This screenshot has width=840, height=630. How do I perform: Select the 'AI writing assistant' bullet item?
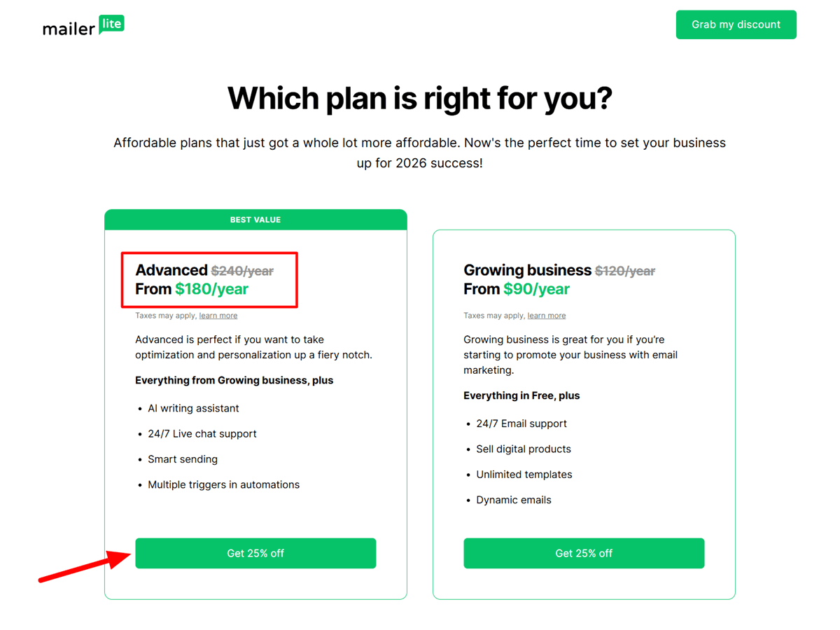193,408
